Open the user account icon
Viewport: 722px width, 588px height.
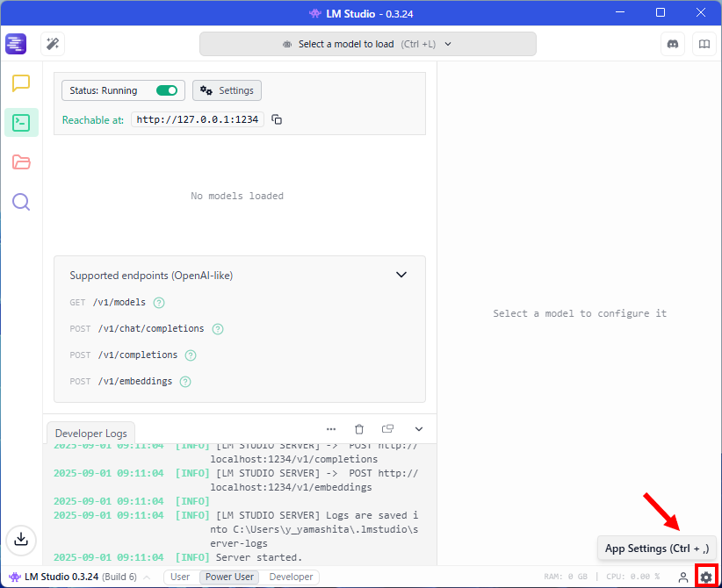point(683,577)
